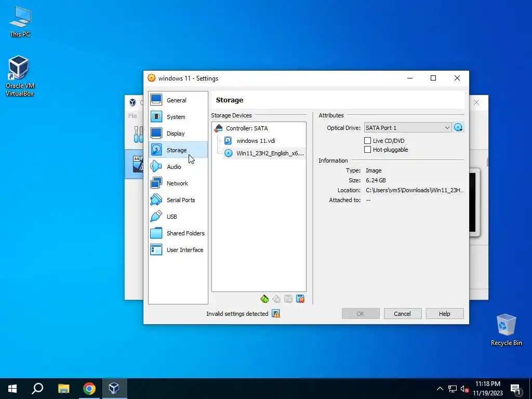532x399 pixels.
Task: Open taskbar Search
Action: (x=37, y=389)
